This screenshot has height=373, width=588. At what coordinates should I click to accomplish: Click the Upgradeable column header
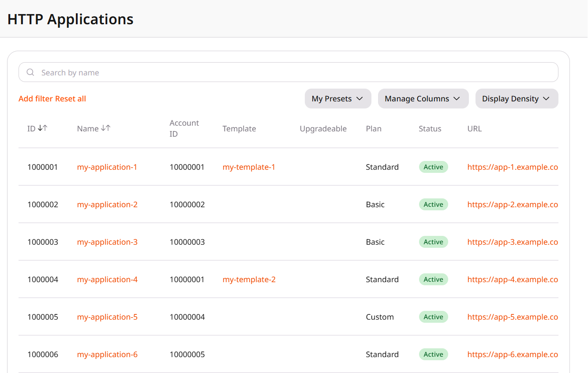point(323,129)
